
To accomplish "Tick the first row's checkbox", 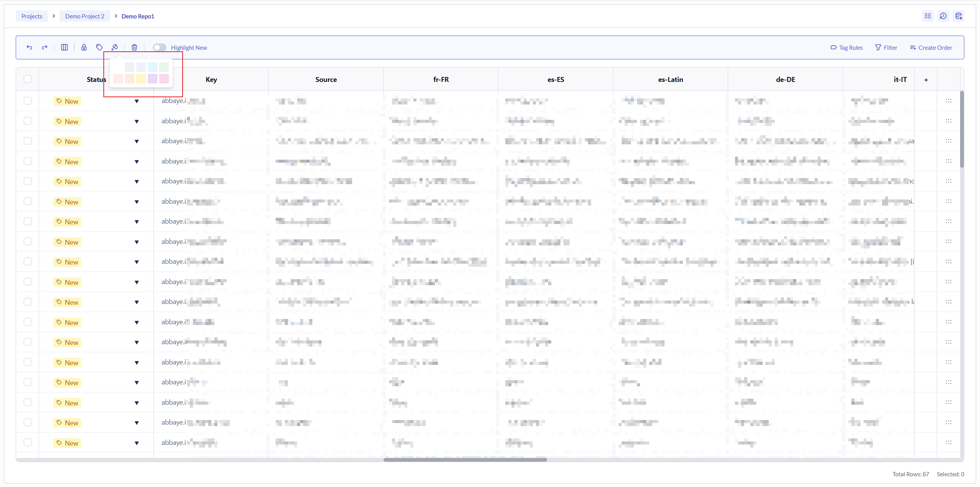I will 28,101.
